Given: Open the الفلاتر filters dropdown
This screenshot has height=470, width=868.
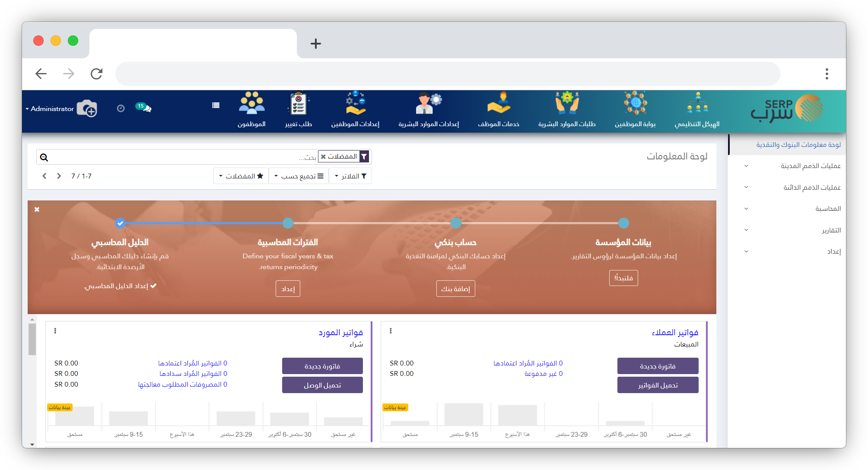Looking at the screenshot, I should click(x=350, y=176).
